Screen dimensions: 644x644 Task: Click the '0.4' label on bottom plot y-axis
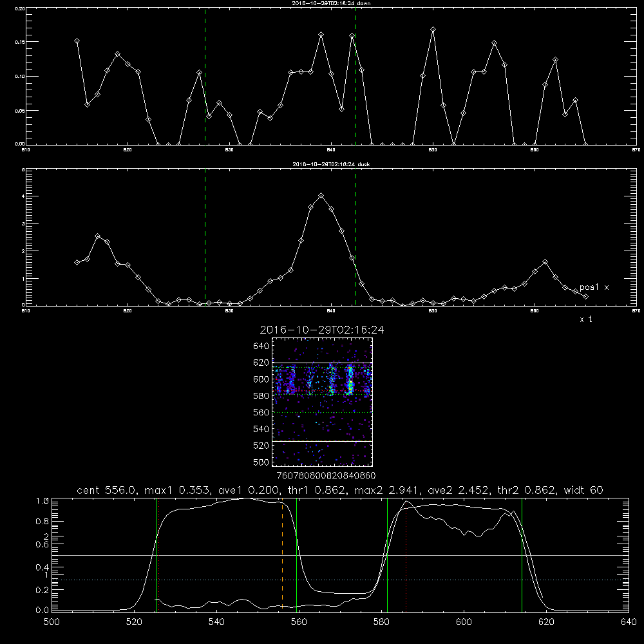click(x=43, y=567)
